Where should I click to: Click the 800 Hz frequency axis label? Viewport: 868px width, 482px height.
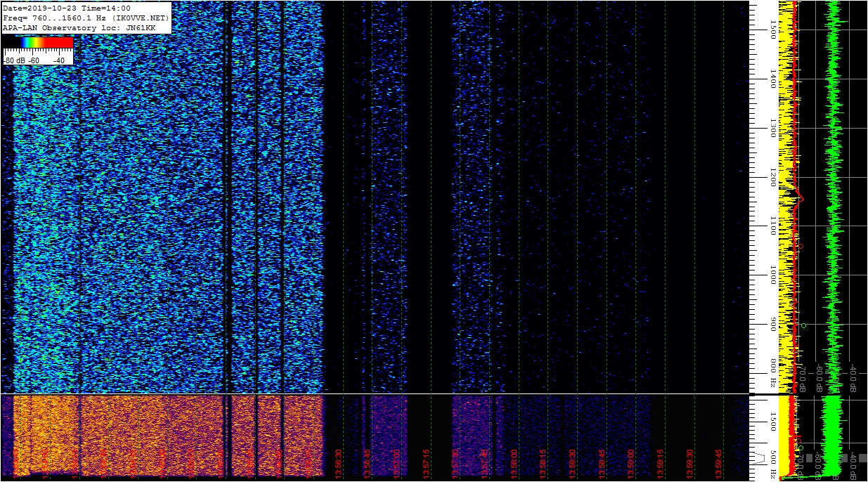click(x=773, y=372)
